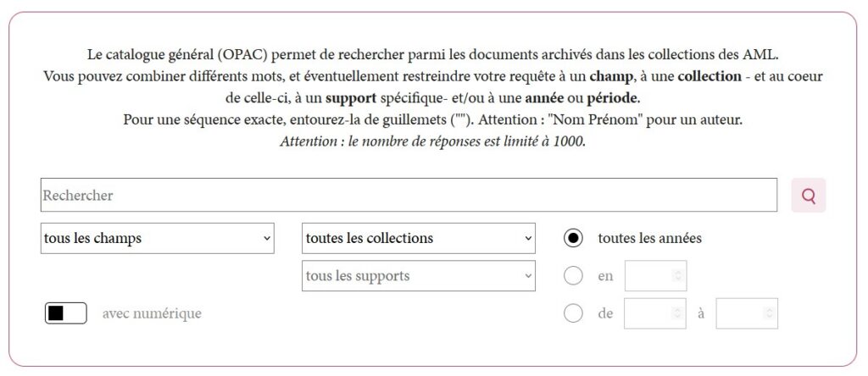Click the "toutes les années" label text
This screenshot has width=868, height=376.
coord(649,238)
